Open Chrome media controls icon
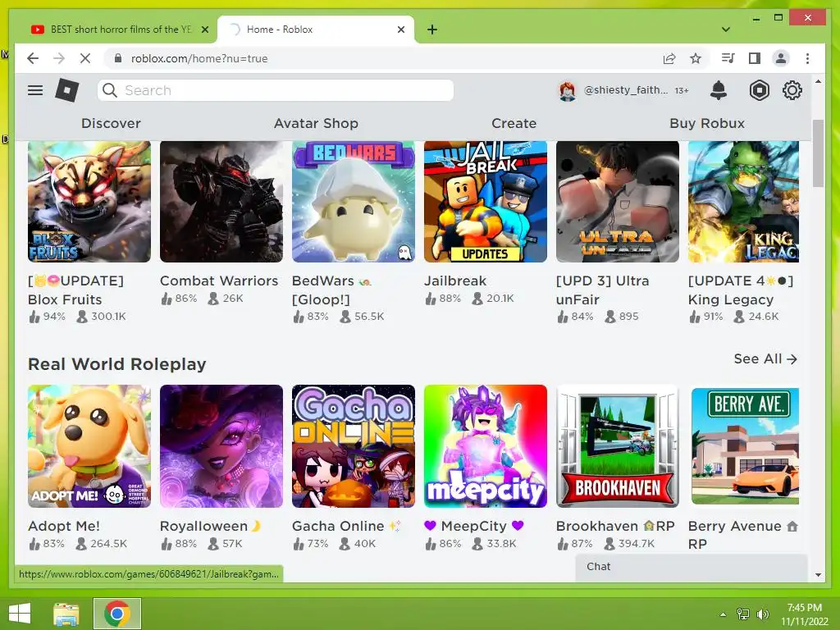This screenshot has width=840, height=630. tap(728, 58)
